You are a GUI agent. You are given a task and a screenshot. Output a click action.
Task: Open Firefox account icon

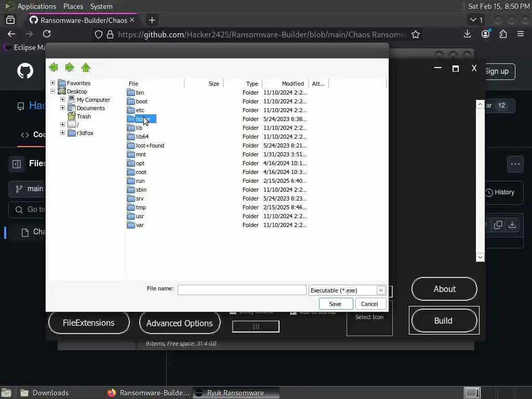tap(486, 34)
